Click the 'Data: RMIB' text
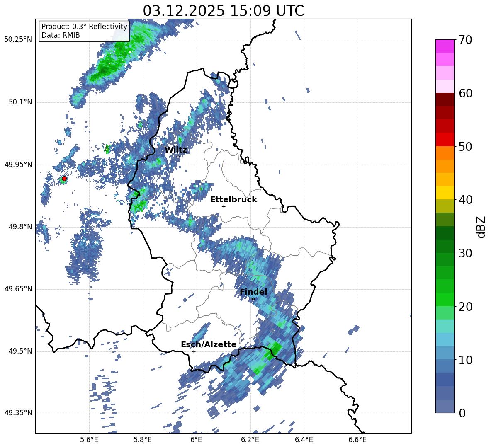 (x=61, y=35)
